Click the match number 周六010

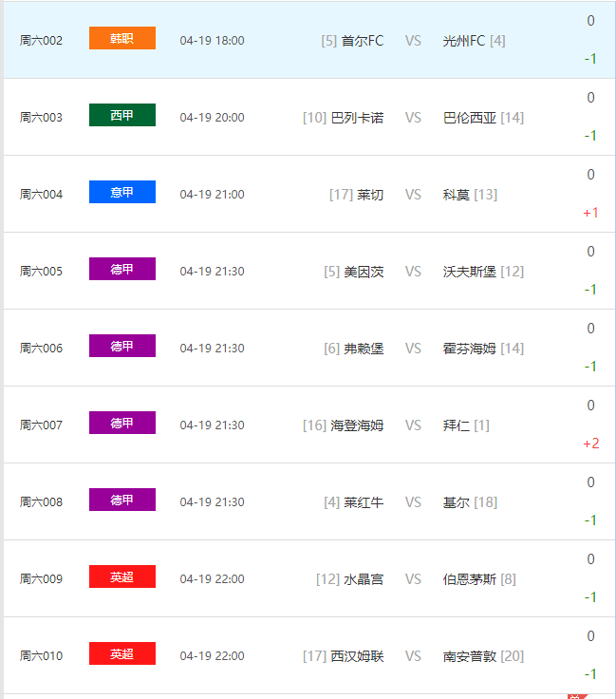pyautogui.click(x=41, y=656)
